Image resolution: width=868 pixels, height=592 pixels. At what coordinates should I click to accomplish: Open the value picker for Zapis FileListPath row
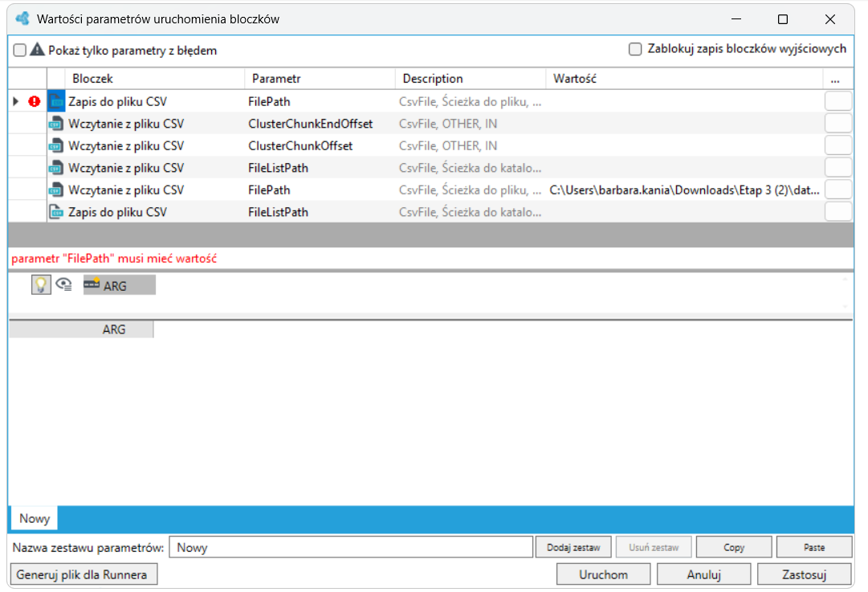838,212
